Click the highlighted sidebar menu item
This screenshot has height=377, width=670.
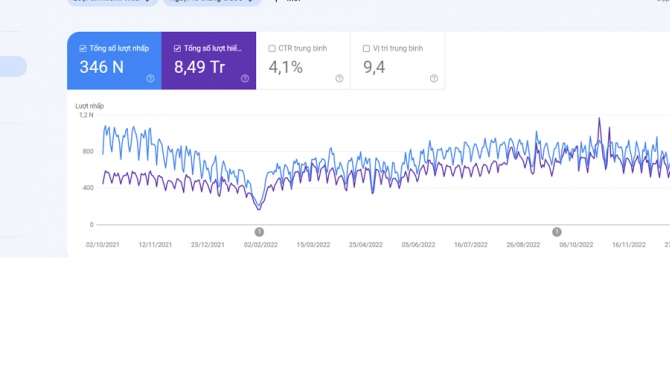(x=13, y=67)
